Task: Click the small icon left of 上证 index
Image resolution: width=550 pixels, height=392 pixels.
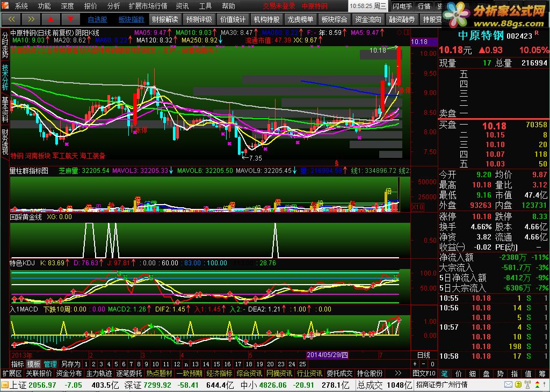Action: pos(4,385)
